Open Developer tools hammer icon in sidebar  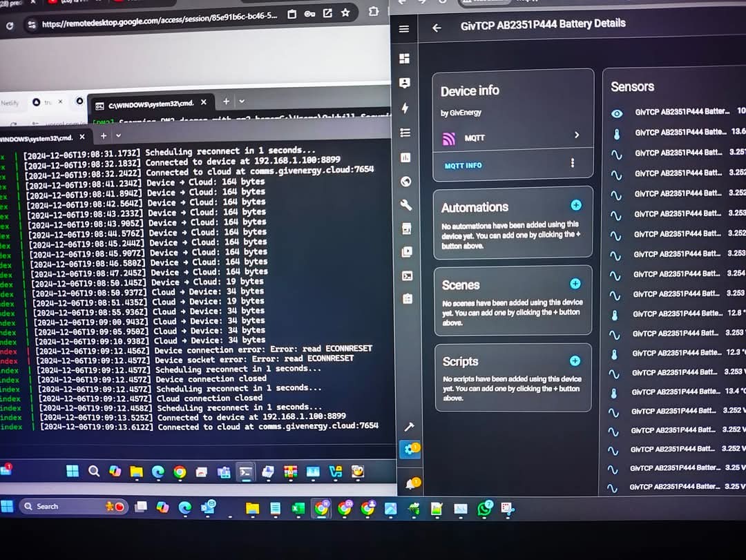(x=409, y=426)
